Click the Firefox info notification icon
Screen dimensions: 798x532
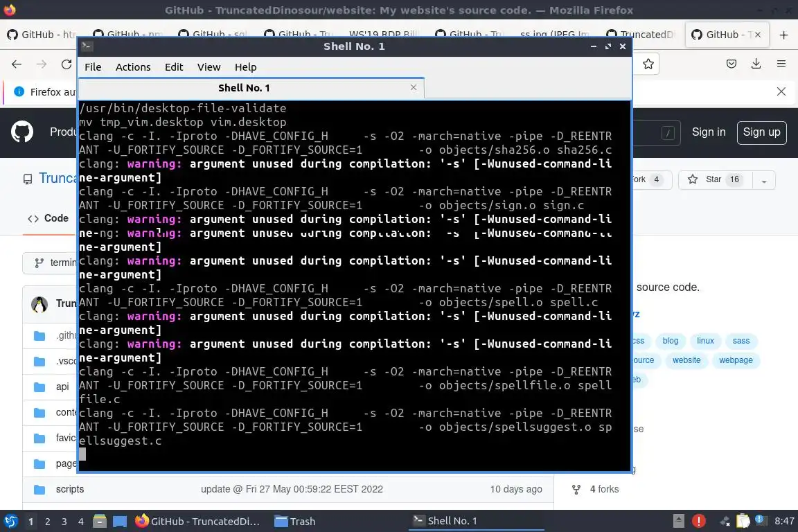(x=19, y=91)
